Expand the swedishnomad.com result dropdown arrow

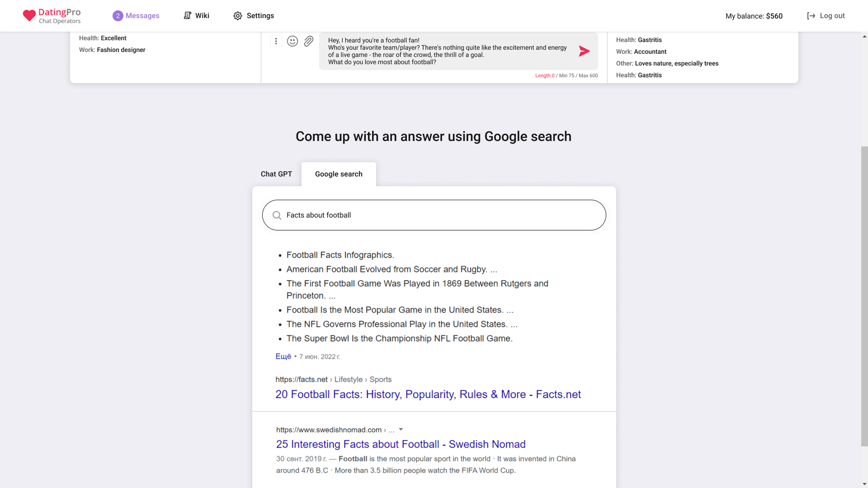click(x=401, y=429)
